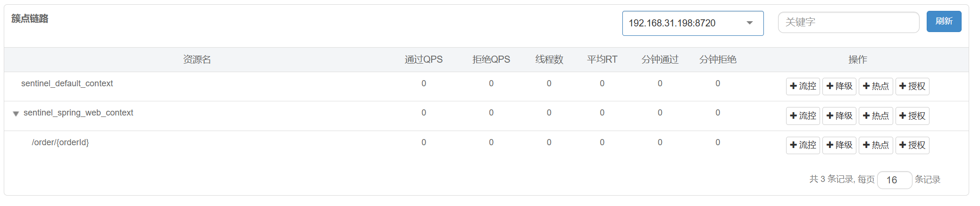Add flow control rule for sentinel_default_context

(803, 86)
